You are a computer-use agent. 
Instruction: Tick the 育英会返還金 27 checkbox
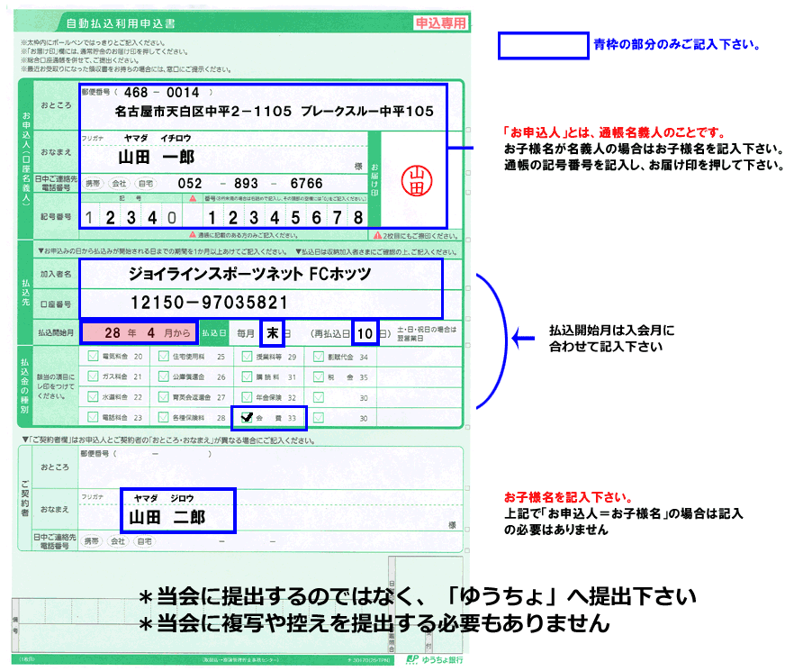coord(164,397)
